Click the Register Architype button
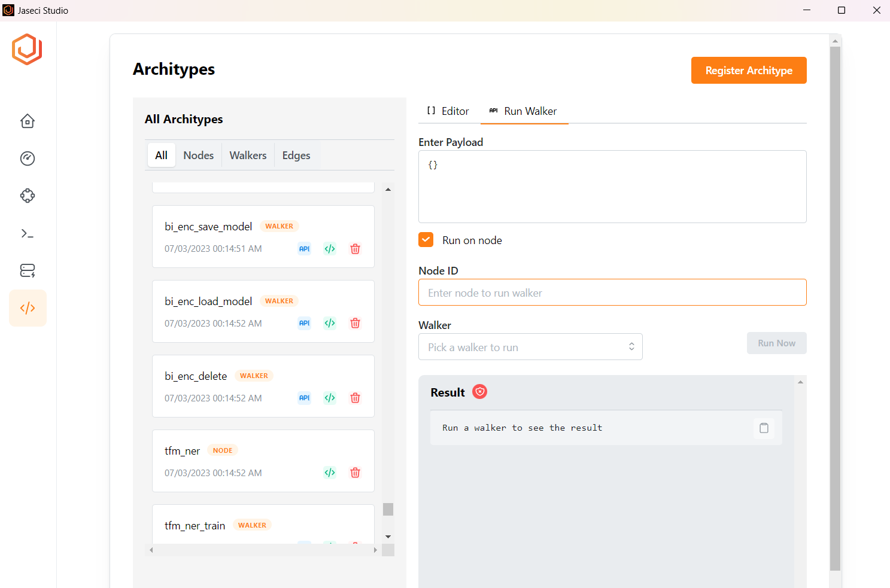Image resolution: width=890 pixels, height=588 pixels. click(748, 71)
